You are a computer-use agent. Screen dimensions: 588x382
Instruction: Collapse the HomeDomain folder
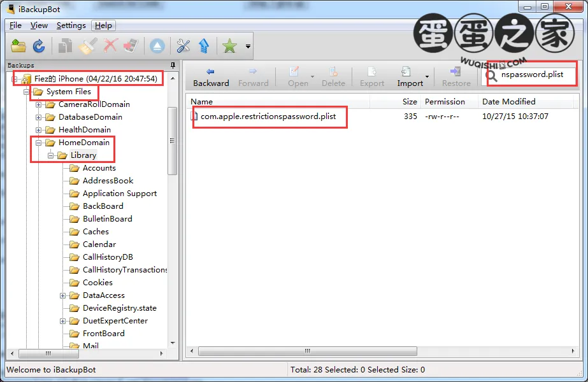click(x=38, y=143)
